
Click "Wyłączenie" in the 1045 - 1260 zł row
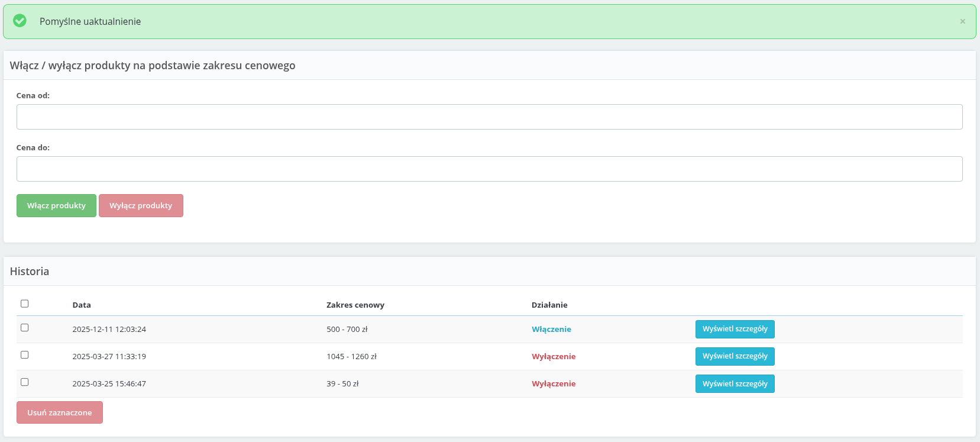point(554,357)
